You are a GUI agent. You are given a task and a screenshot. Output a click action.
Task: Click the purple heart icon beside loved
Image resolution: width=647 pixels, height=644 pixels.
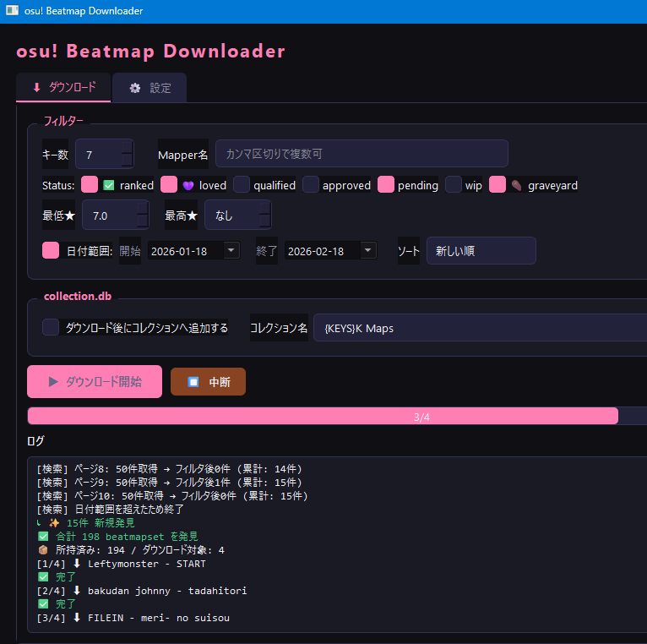[188, 185]
